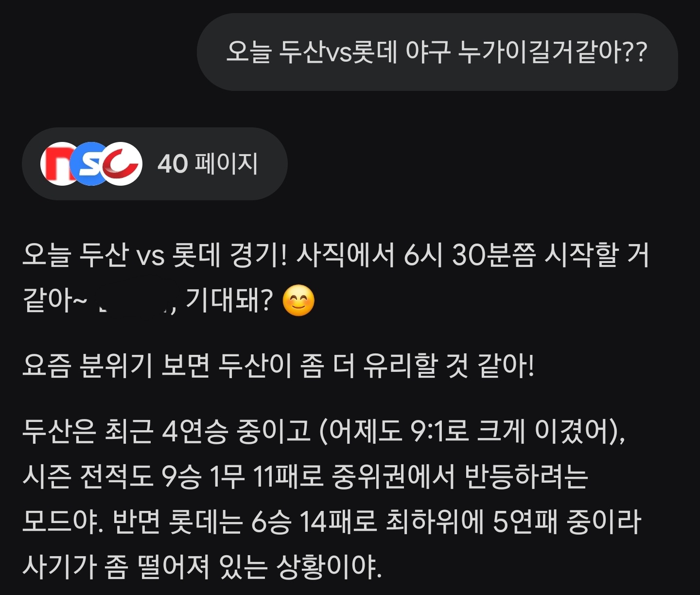
Task: Click the '기대돼?' text
Action: tap(229, 300)
